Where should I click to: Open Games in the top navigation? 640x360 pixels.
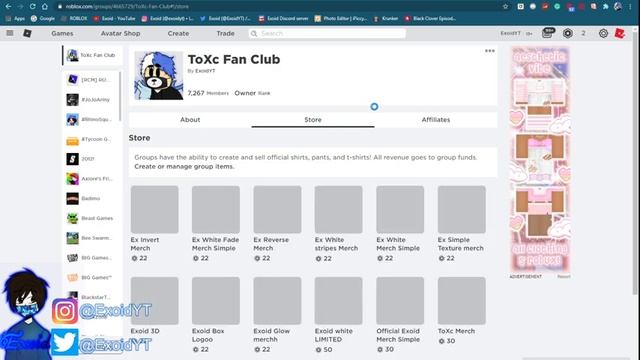tap(62, 33)
